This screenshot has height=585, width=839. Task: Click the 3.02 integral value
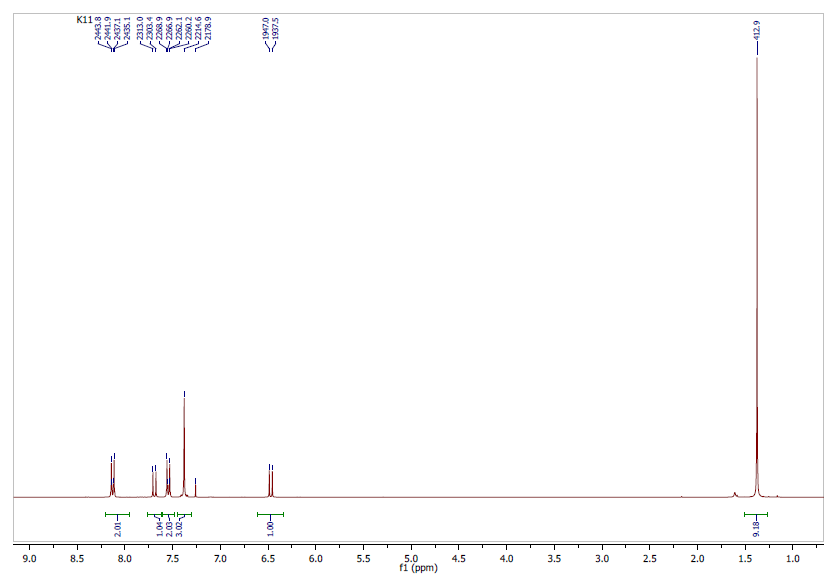coord(179,526)
